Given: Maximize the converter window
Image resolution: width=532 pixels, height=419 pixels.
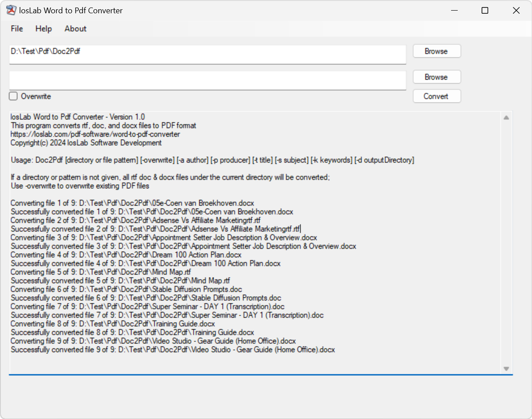Looking at the screenshot, I should pos(485,11).
